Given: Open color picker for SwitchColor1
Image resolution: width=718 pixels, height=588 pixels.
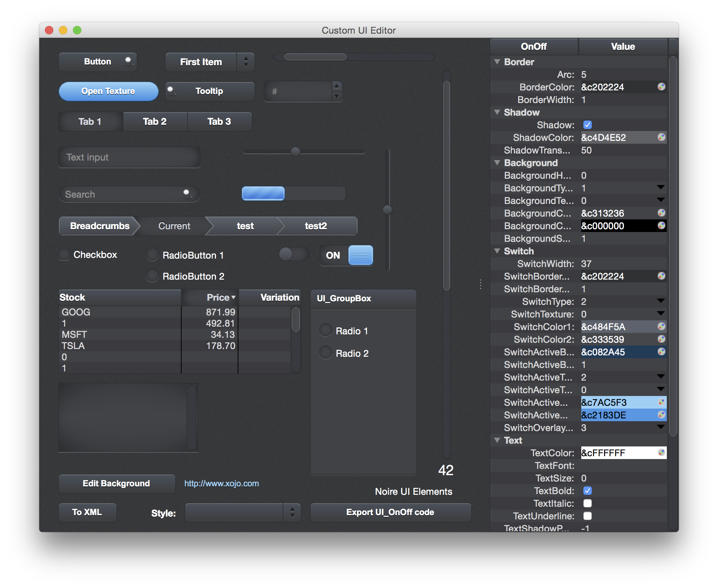Looking at the screenshot, I should pos(661,327).
